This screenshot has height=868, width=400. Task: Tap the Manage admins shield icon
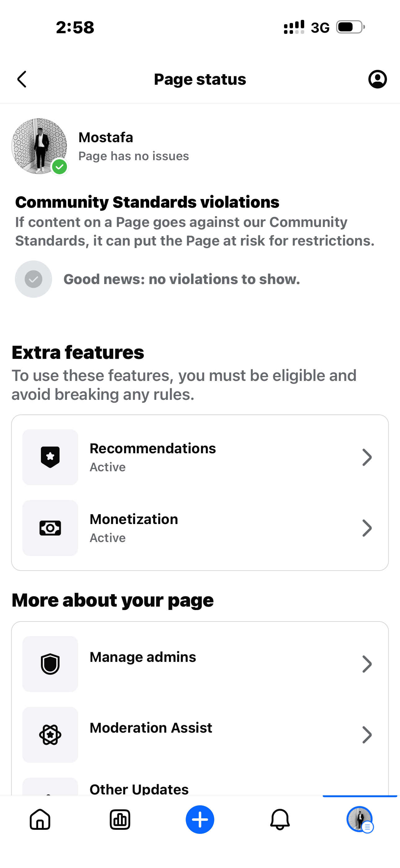point(50,664)
